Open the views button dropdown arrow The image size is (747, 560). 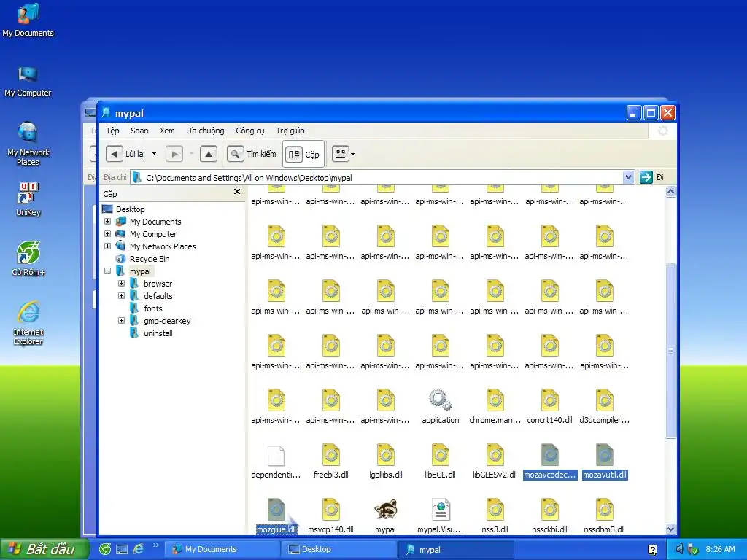(352, 154)
